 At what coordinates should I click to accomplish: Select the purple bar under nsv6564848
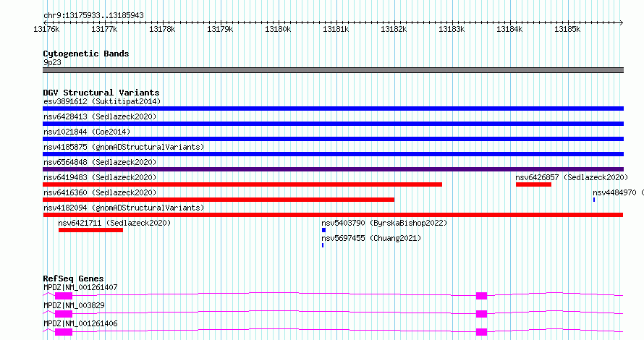click(x=333, y=169)
